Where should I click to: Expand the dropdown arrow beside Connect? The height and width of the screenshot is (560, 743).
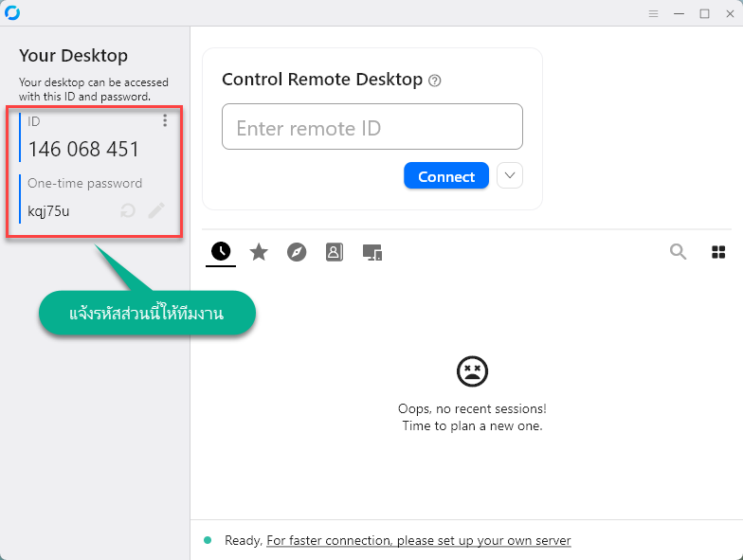pos(510,176)
